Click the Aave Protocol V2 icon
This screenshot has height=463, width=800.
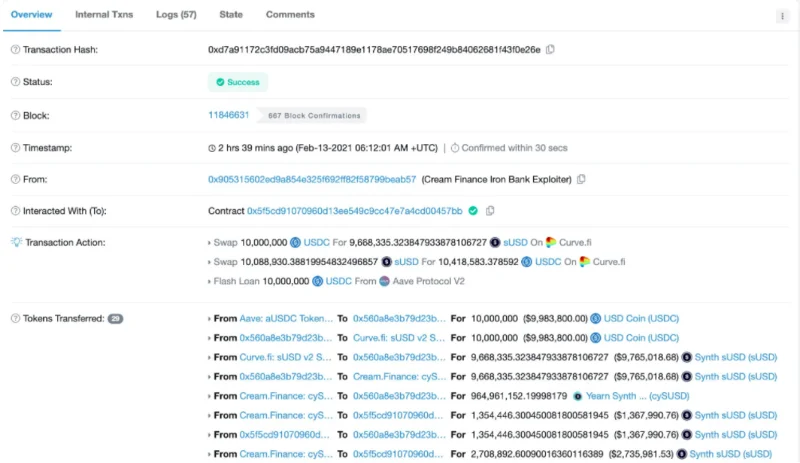click(385, 281)
